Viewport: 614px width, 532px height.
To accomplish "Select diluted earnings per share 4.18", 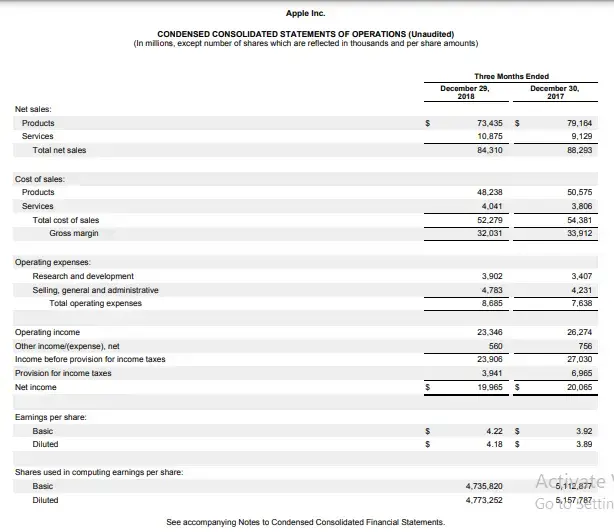I will click(x=494, y=444).
